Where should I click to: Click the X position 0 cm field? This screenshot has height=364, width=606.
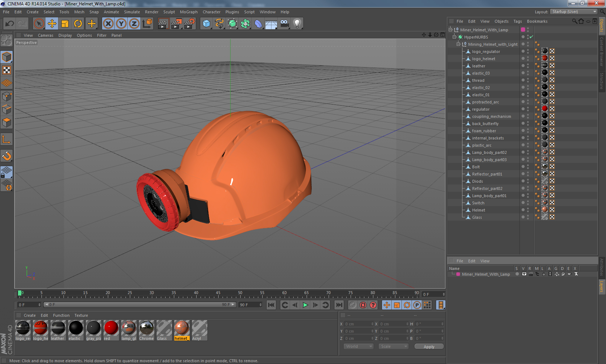coord(359,324)
